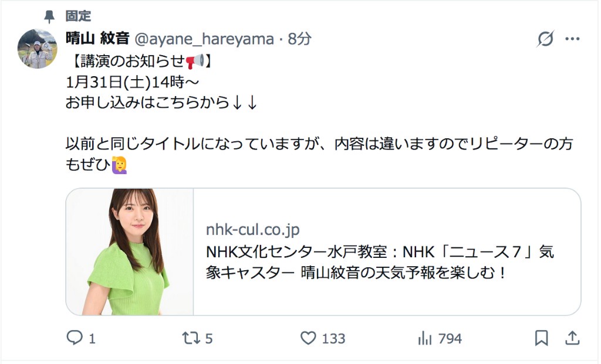
Task: Click the reply count 1
Action: (x=92, y=338)
